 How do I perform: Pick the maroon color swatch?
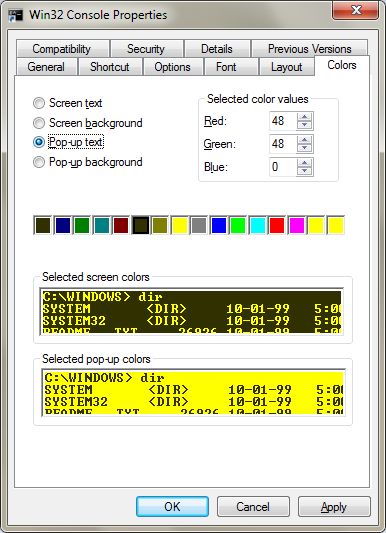tap(121, 225)
